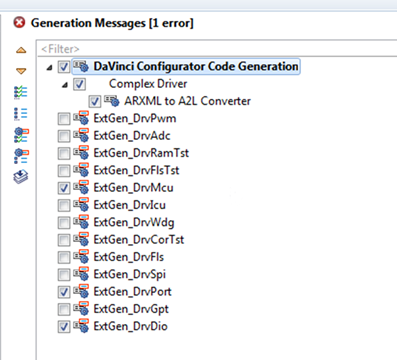Image resolution: width=397 pixels, height=360 pixels.
Task: Enable the ExtGen_DrvFls checkbox
Action: (64, 258)
